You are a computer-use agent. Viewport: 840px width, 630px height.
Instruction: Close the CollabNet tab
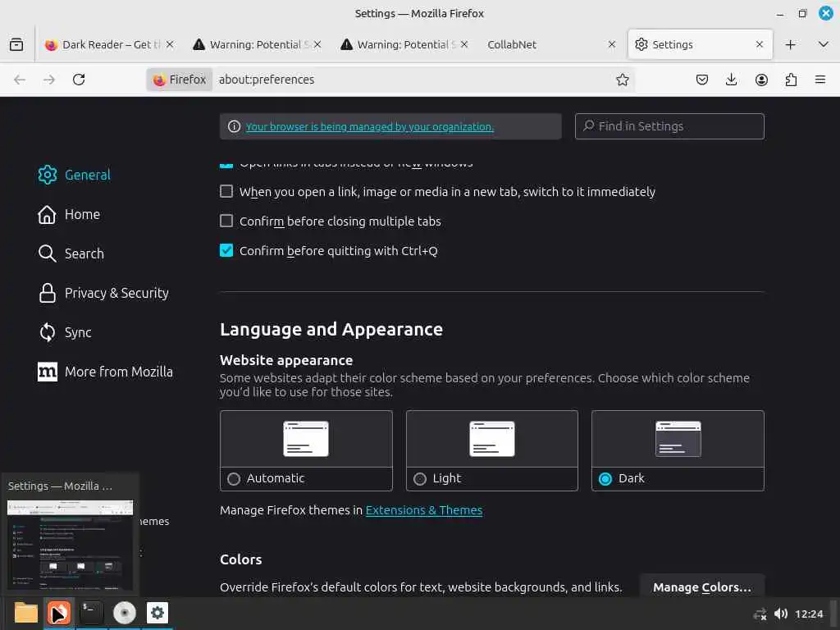coord(612,44)
